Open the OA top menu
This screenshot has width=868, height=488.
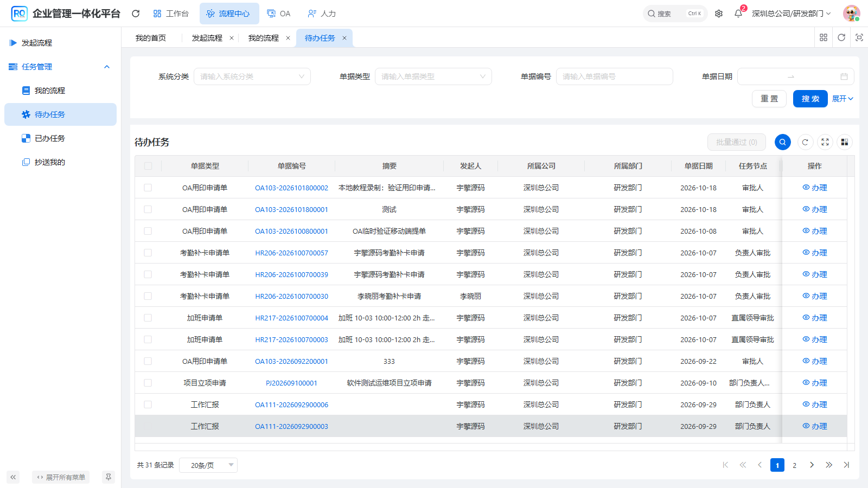coord(279,14)
